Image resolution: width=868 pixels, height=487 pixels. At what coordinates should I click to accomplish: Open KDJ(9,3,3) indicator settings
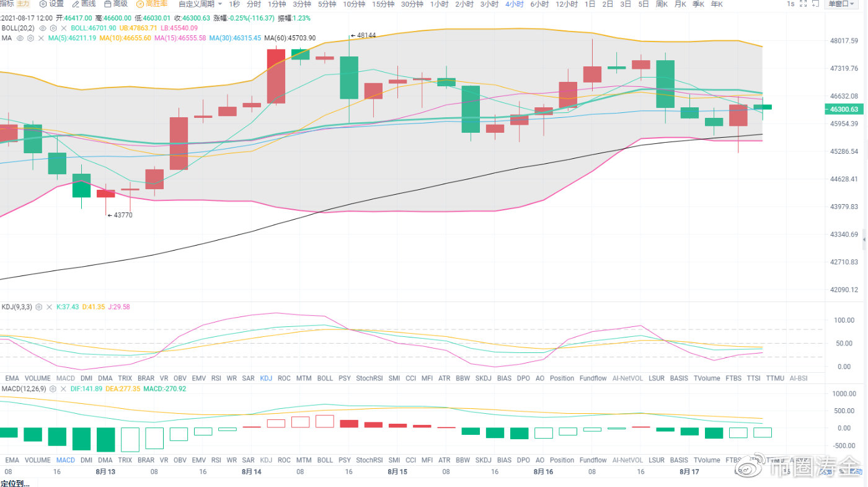click(39, 307)
